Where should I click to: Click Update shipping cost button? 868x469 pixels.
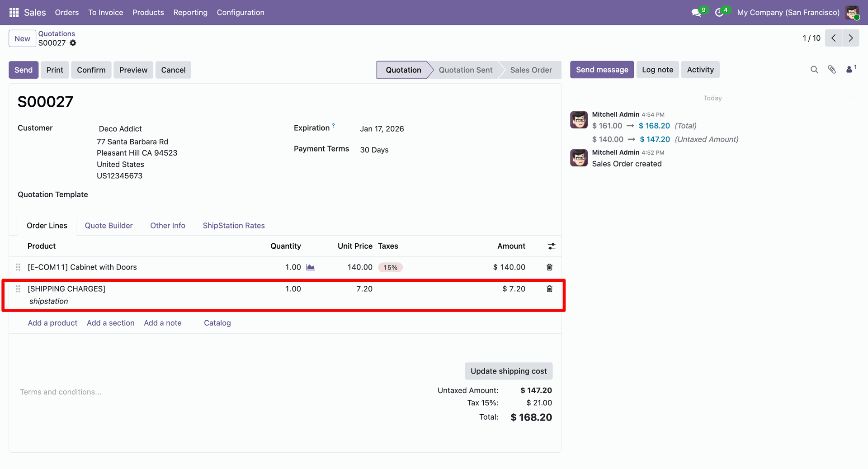(508, 371)
